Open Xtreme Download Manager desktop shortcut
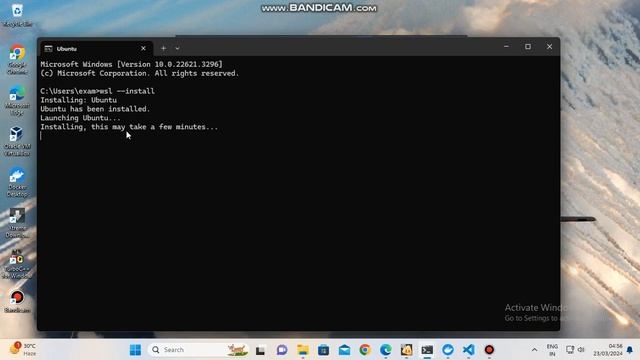The height and width of the screenshot is (360, 640). 17,223
